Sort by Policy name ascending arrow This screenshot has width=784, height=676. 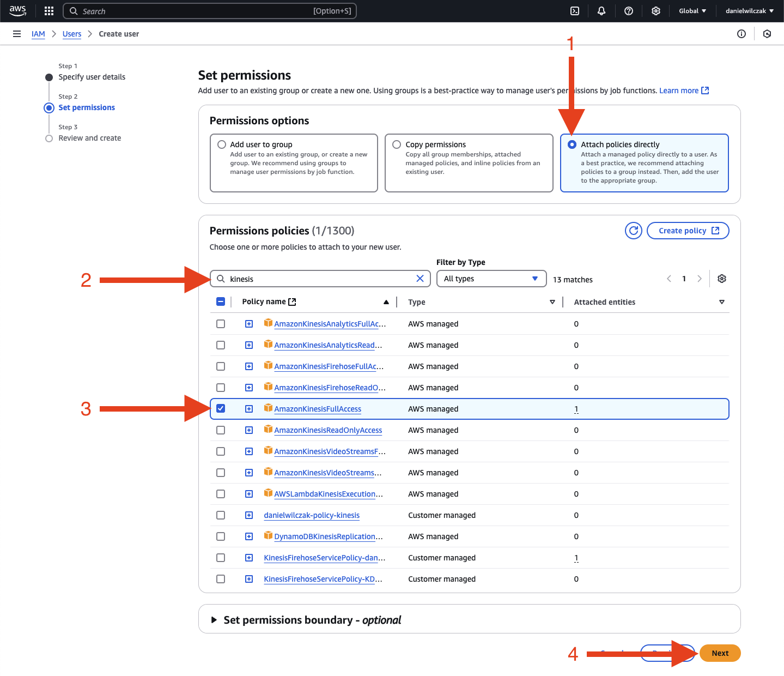point(386,302)
